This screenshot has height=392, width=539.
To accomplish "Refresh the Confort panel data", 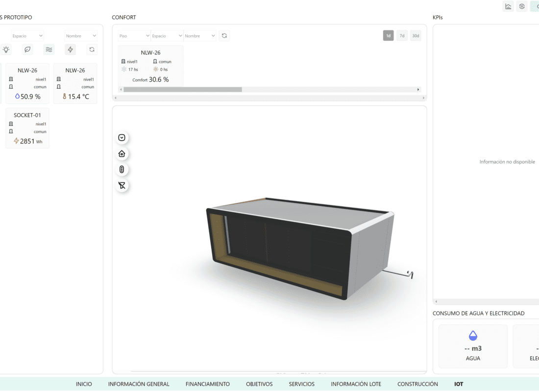I will (224, 36).
